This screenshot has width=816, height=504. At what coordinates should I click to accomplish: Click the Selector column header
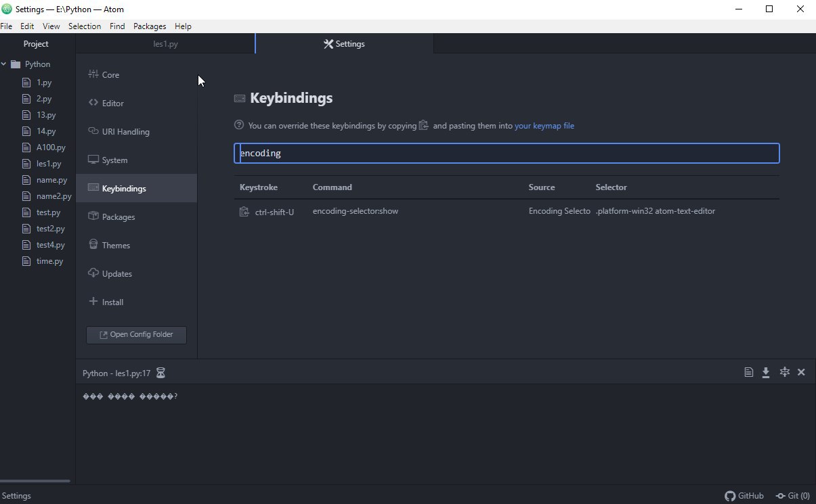[611, 187]
